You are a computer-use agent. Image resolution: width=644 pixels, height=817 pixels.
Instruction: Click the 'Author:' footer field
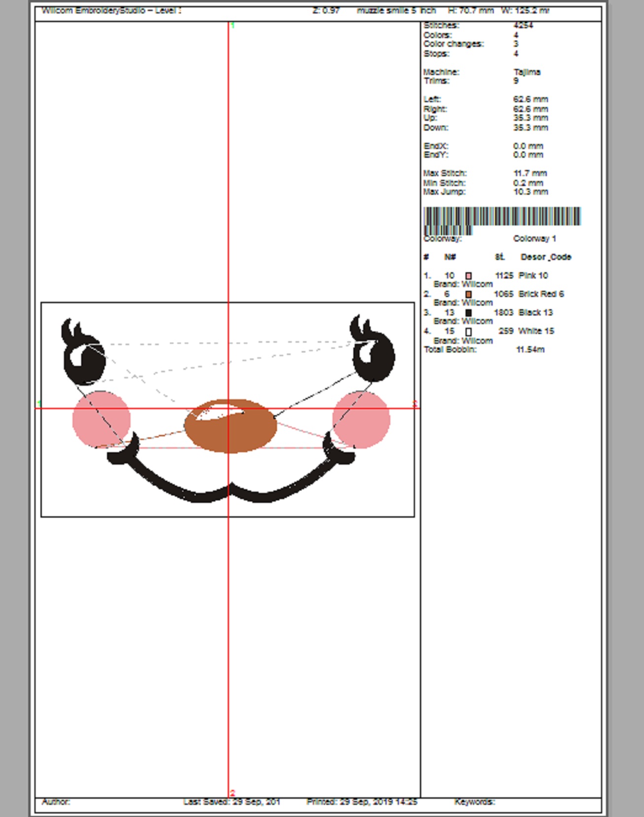point(56,802)
